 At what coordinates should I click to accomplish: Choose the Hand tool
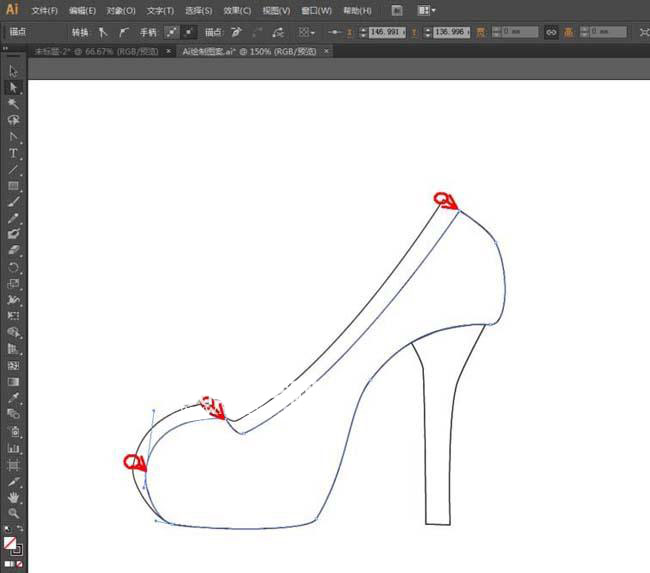pos(14,497)
